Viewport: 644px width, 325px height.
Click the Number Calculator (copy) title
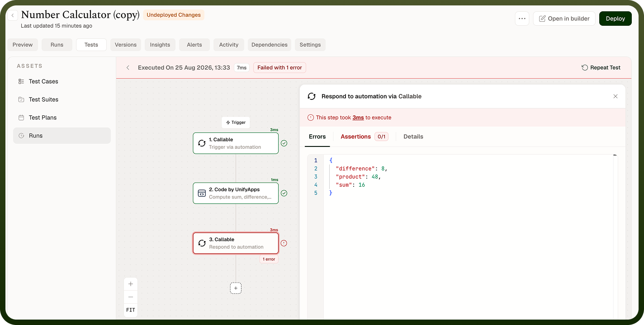point(80,14)
